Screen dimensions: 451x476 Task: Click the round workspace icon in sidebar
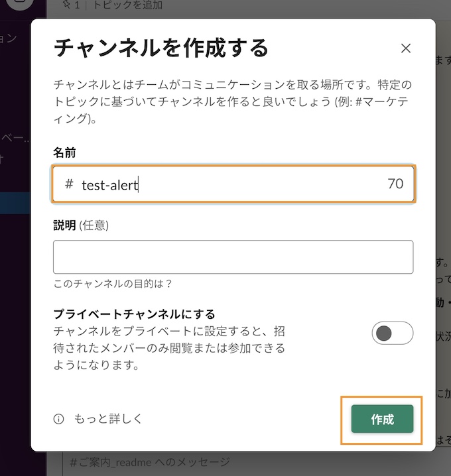[20, 3]
